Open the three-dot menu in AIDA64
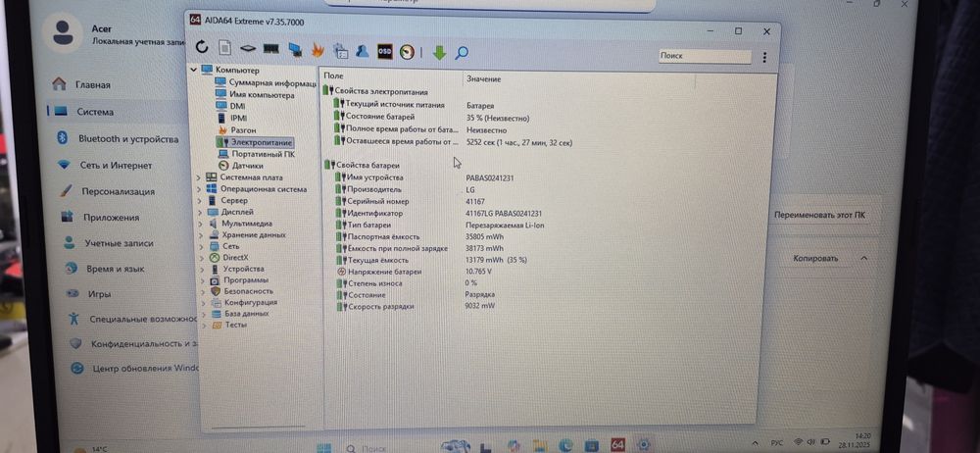The height and width of the screenshot is (453, 980). pyautogui.click(x=764, y=57)
